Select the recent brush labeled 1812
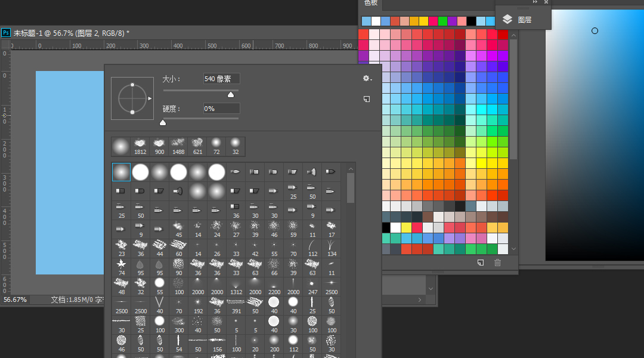 pyautogui.click(x=140, y=147)
